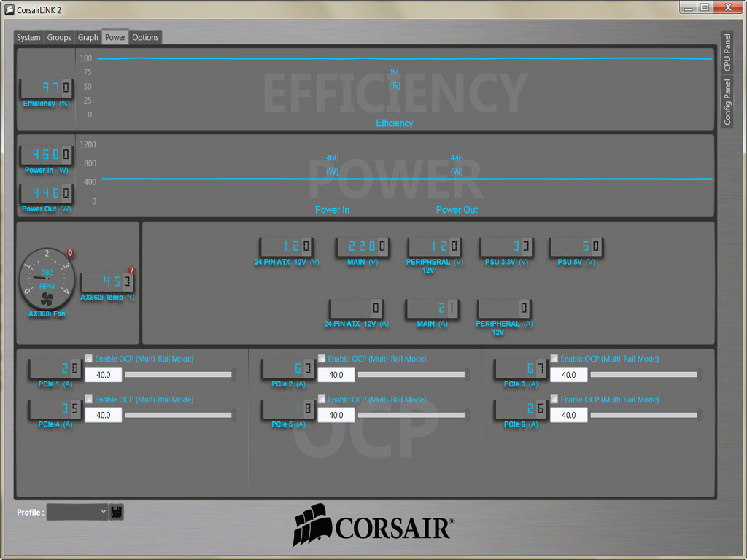Click the red badge on AX860i Temp display
Image resolution: width=747 pixels, height=560 pixels.
tap(131, 271)
